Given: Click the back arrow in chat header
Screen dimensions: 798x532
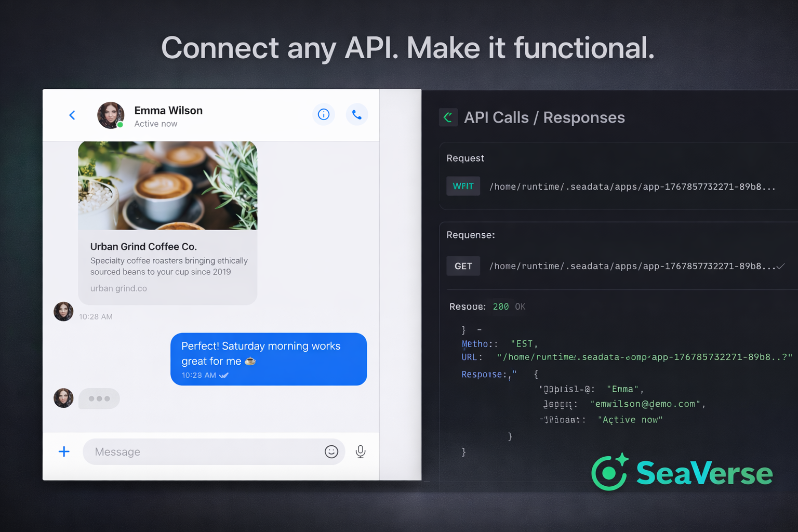Looking at the screenshot, I should point(72,115).
